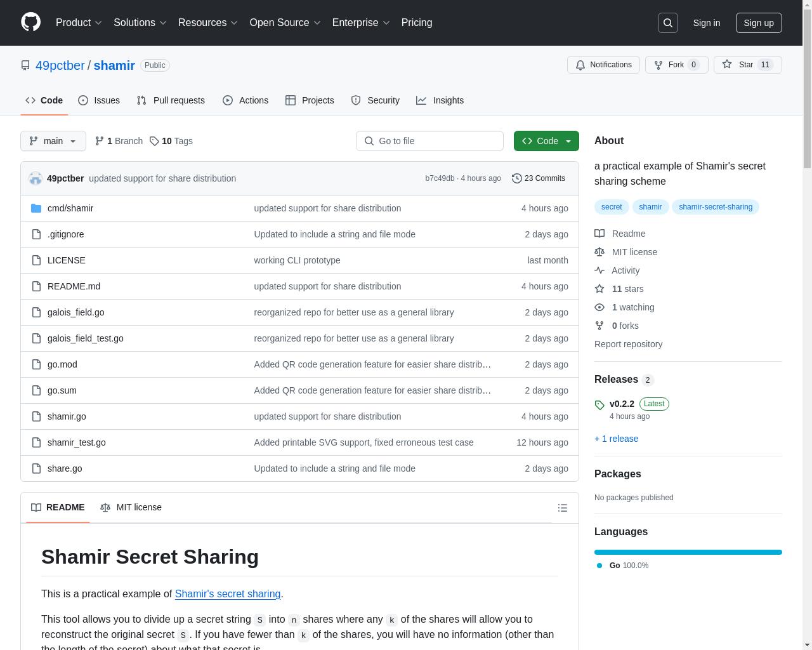812x650 pixels.
Task: Click the watching eye icon
Action: (599, 307)
